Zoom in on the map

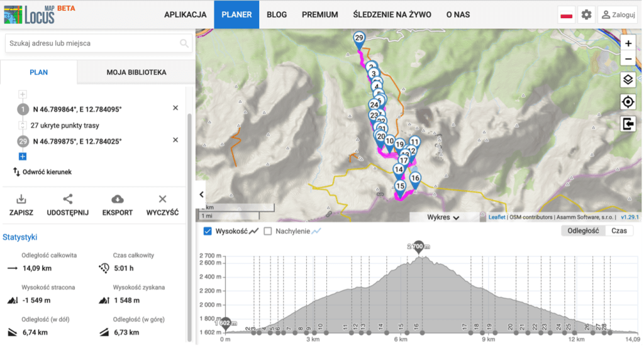(x=628, y=43)
